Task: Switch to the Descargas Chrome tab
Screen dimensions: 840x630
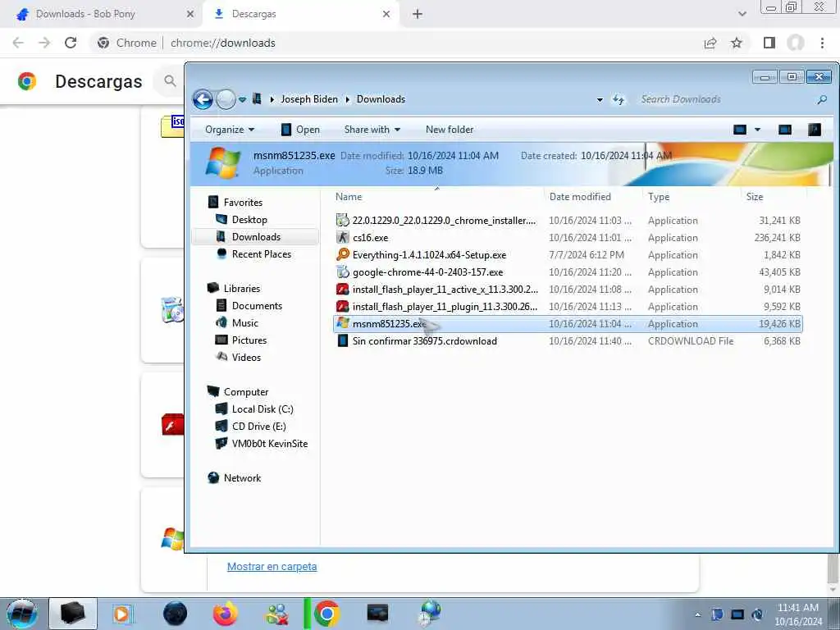Action: (x=300, y=14)
